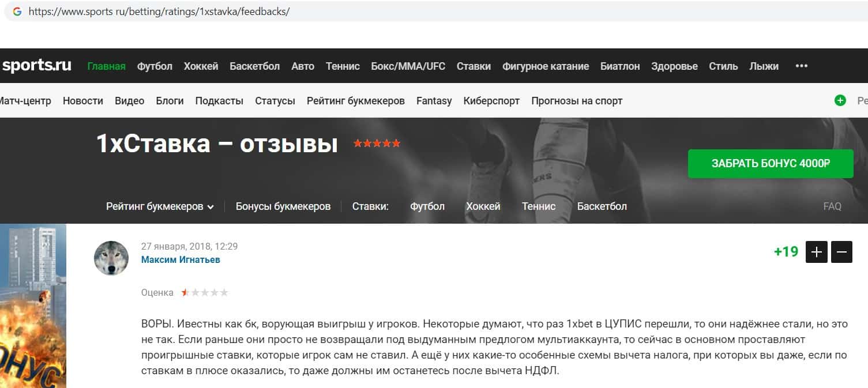Click the orange star rating by title
Image resolution: width=868 pixels, height=388 pixels.
(x=377, y=144)
